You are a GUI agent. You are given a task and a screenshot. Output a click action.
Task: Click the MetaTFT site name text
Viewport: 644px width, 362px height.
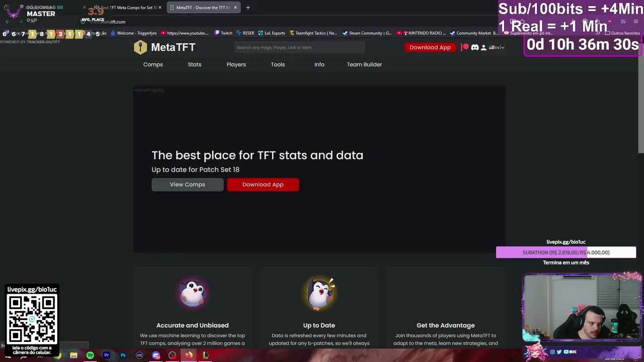point(173,47)
